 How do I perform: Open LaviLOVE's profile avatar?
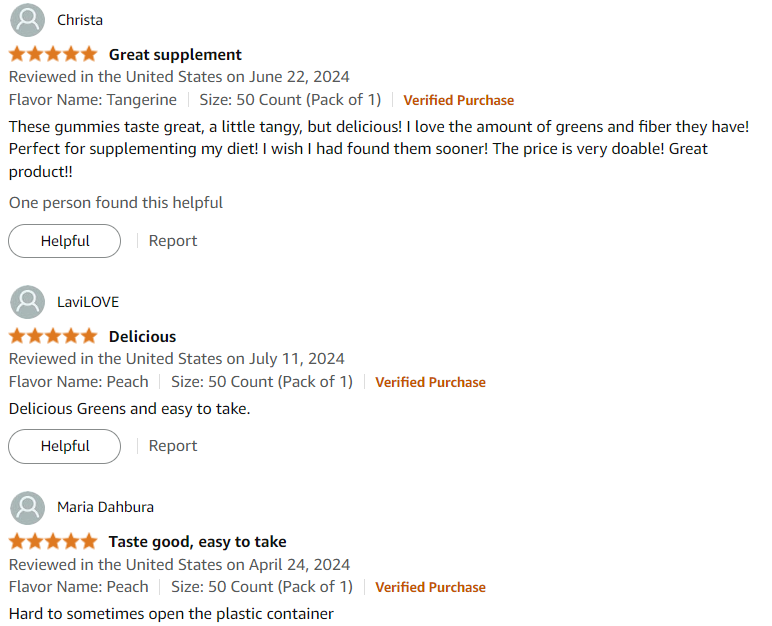pyautogui.click(x=28, y=302)
